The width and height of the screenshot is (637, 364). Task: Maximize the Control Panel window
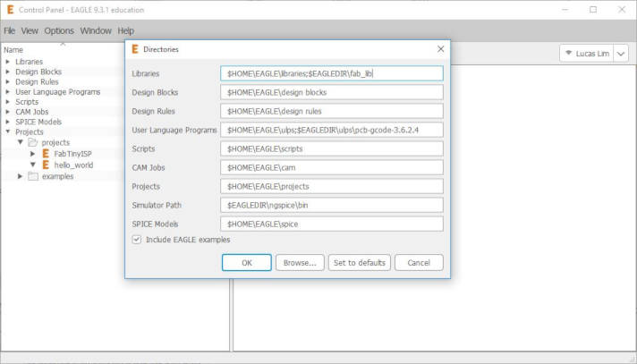click(x=593, y=10)
